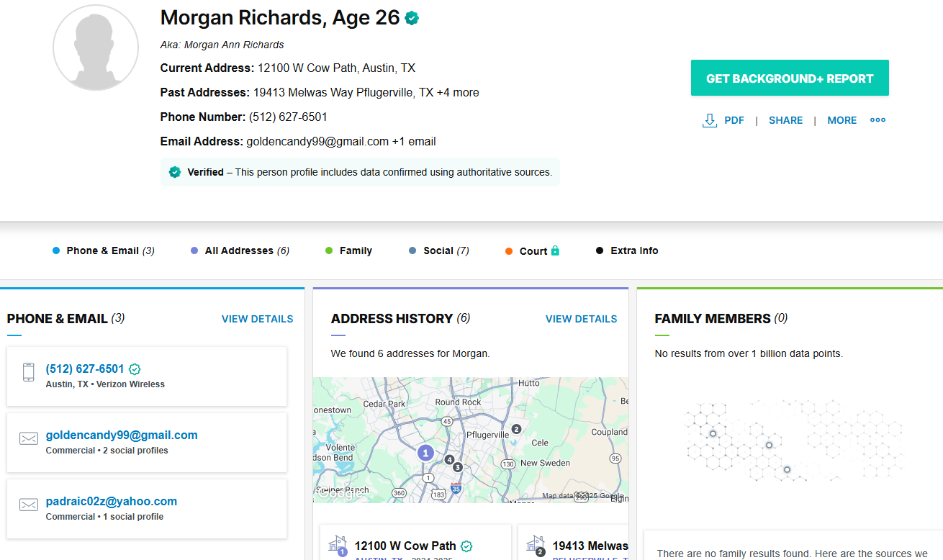Expand the More options menu
The height and width of the screenshot is (560, 943).
[842, 120]
